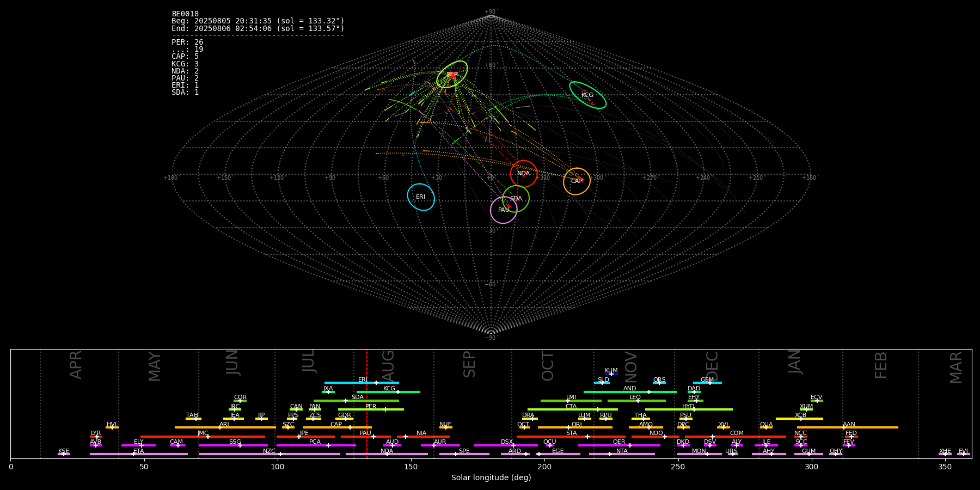Viewport: 980px width, 490px height.
Task: Click the PER activity bar in timeline
Action: 371,409
